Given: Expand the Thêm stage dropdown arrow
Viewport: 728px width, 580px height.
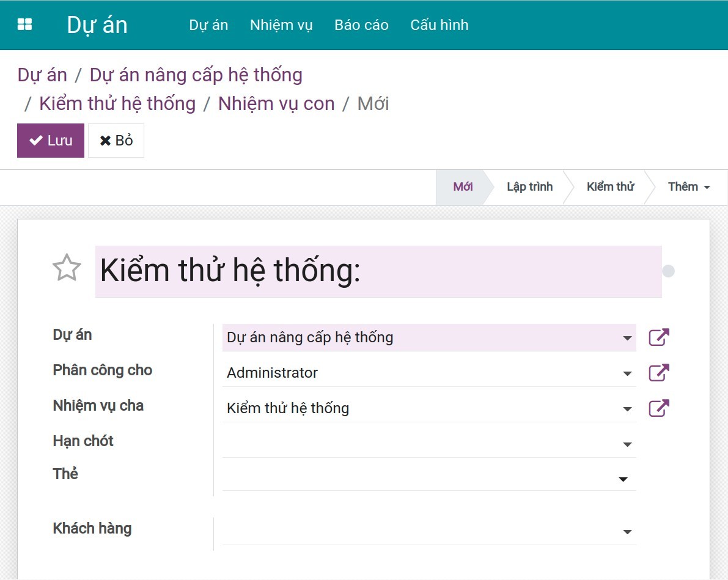Looking at the screenshot, I should pos(707,186).
